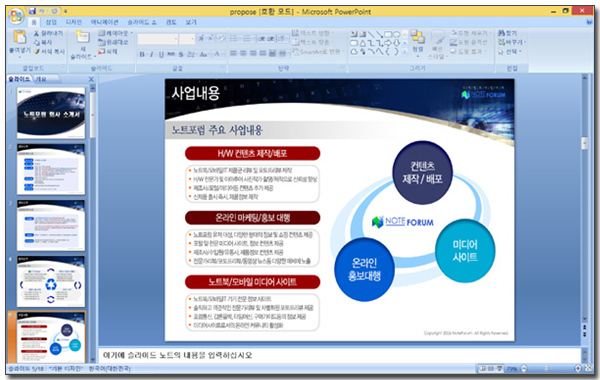600x380 pixels.
Task: Click the Office button logo
Action: [x=16, y=16]
